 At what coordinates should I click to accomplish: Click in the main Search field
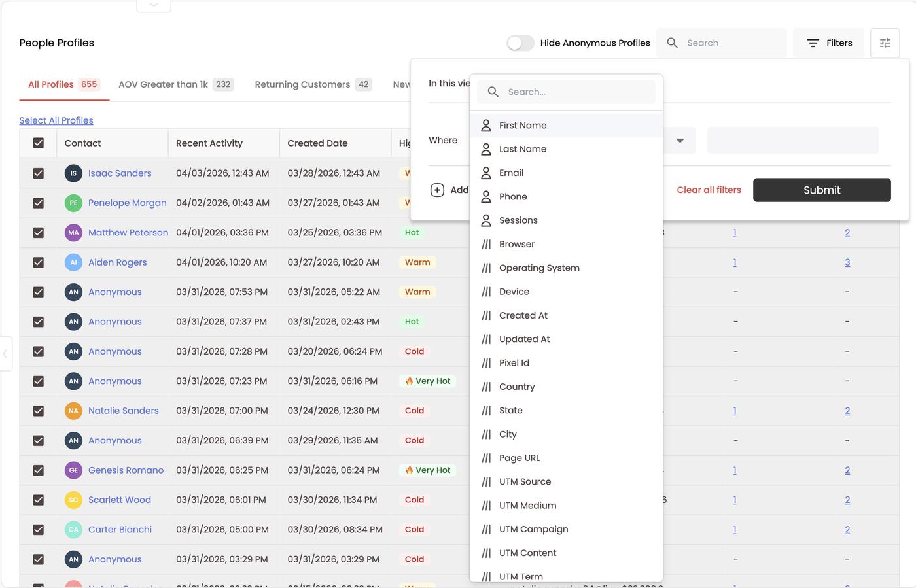point(722,43)
